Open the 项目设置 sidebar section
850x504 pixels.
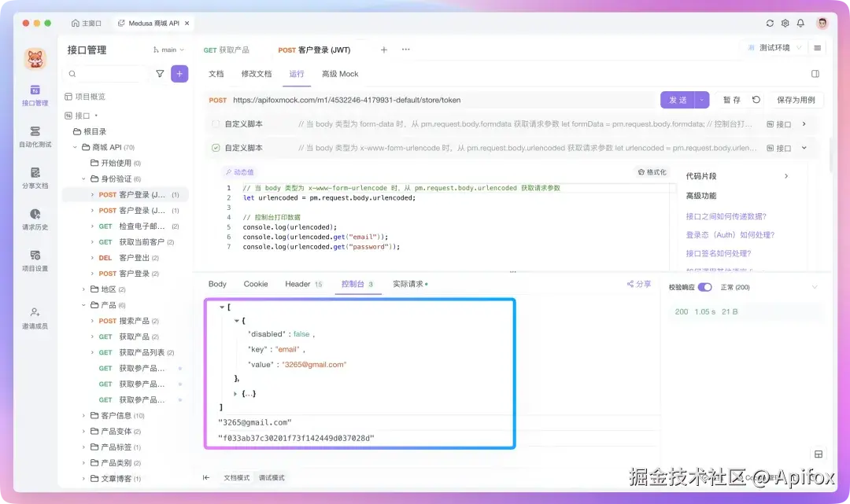coord(35,261)
